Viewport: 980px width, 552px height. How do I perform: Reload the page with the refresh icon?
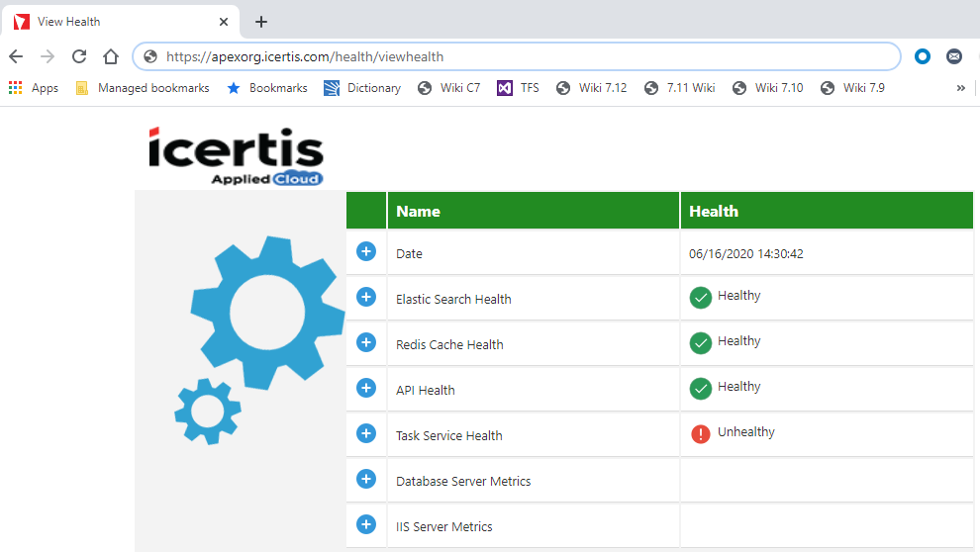pyautogui.click(x=79, y=56)
